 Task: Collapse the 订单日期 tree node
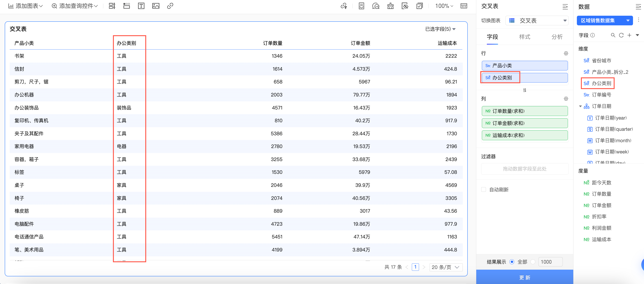tap(580, 106)
